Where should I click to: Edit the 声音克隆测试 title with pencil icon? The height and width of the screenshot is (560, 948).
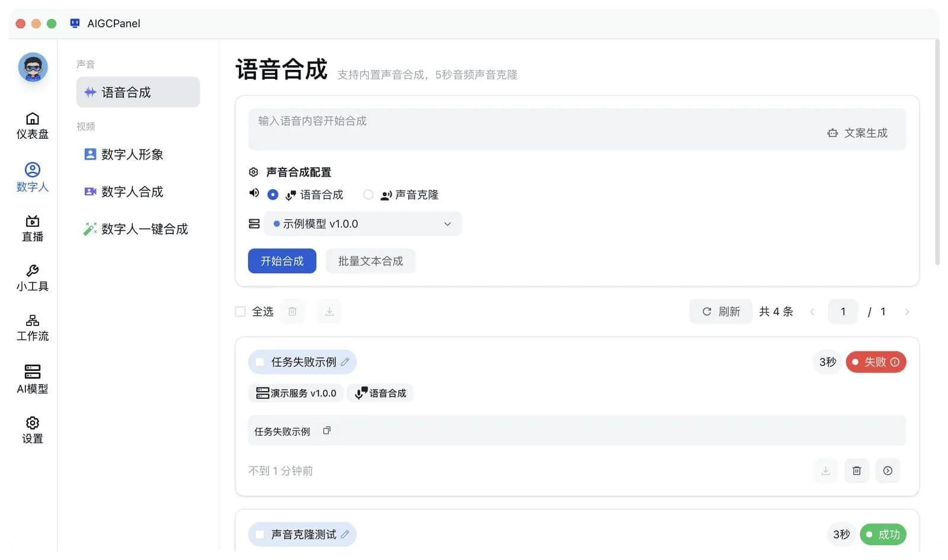click(x=345, y=534)
